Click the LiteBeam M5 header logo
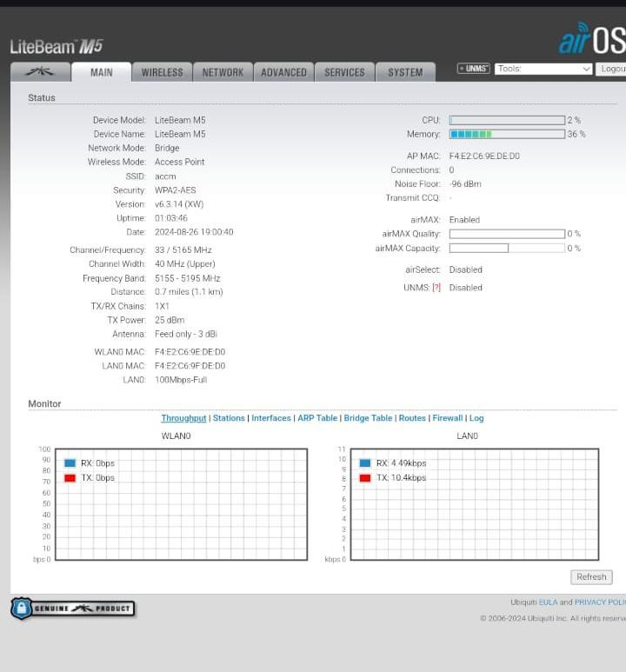The height and width of the screenshot is (672, 626). click(x=57, y=46)
